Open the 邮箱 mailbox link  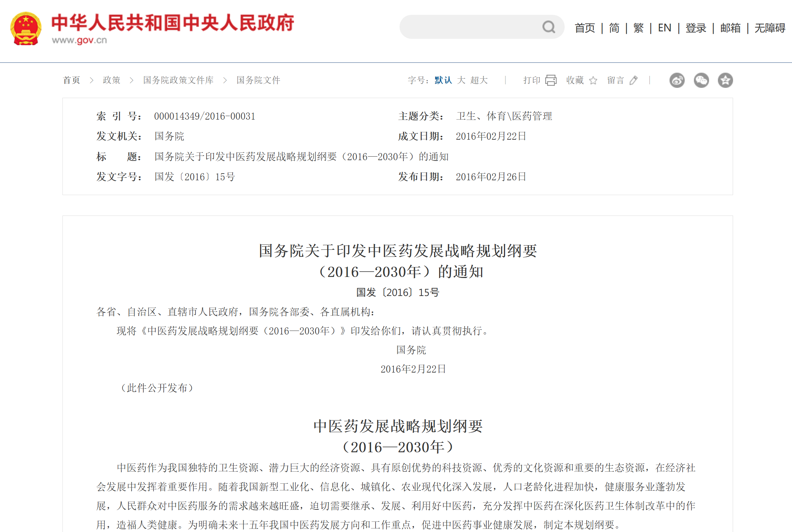731,28
